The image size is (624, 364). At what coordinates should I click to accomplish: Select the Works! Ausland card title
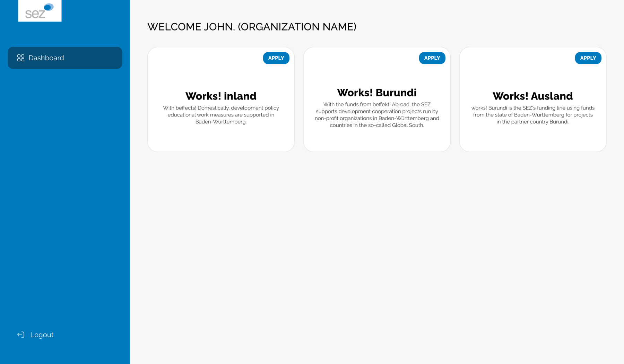(x=533, y=96)
